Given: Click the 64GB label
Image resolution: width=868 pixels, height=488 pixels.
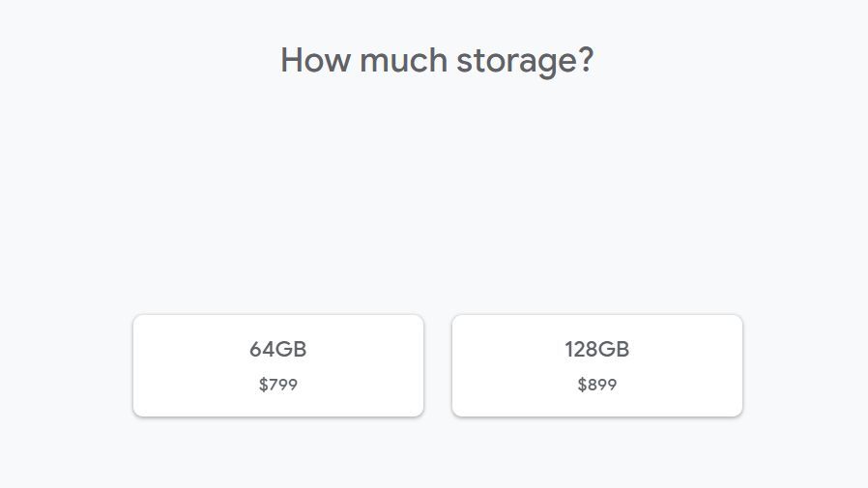Looking at the screenshot, I should pos(278,350).
